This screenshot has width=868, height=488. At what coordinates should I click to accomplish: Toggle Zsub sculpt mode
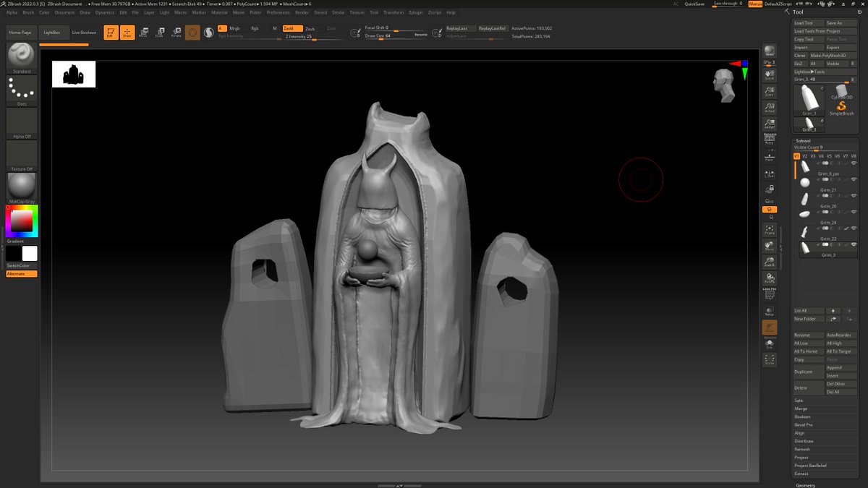click(x=310, y=28)
